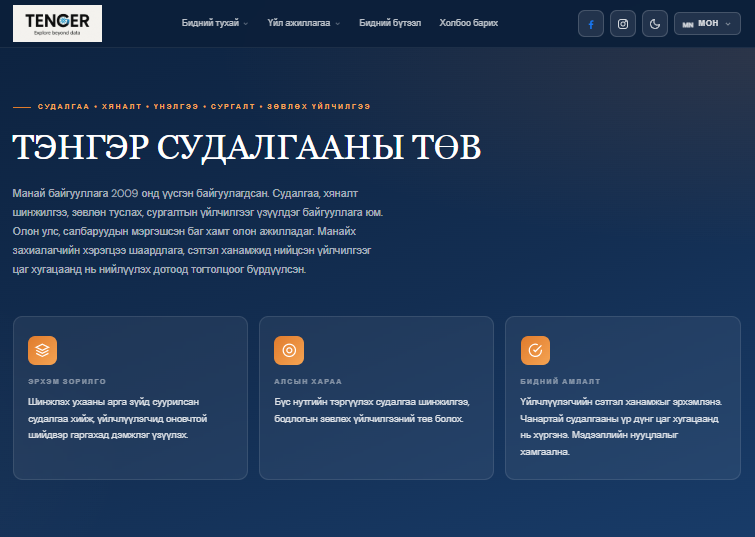The width and height of the screenshot is (755, 537).
Task: Click the АЛСЫН ХАРАА card label
Action: (308, 381)
